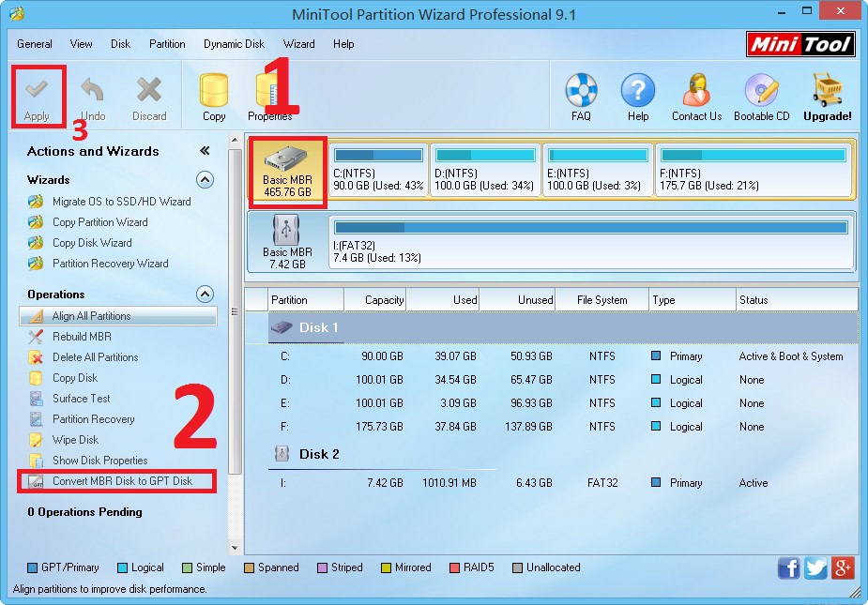Viewport: 868px width, 605px height.
Task: Select the E: partition row
Action: [552, 403]
